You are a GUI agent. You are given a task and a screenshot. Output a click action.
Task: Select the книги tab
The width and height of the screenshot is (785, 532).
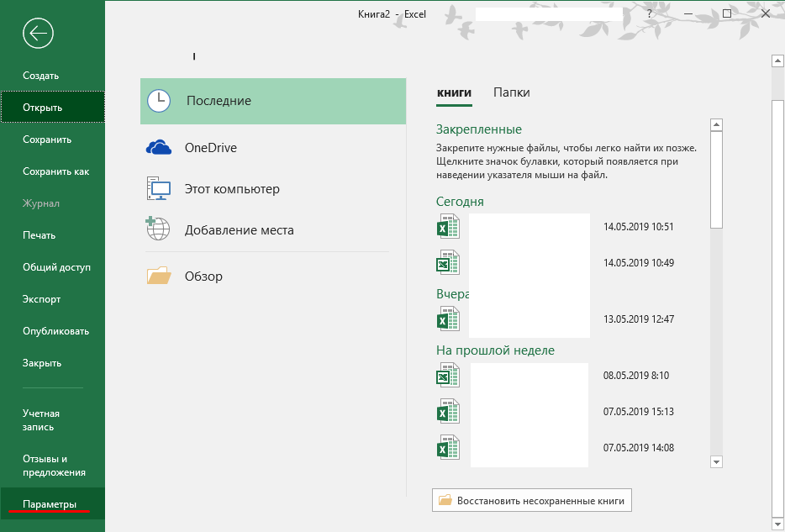coord(454,92)
